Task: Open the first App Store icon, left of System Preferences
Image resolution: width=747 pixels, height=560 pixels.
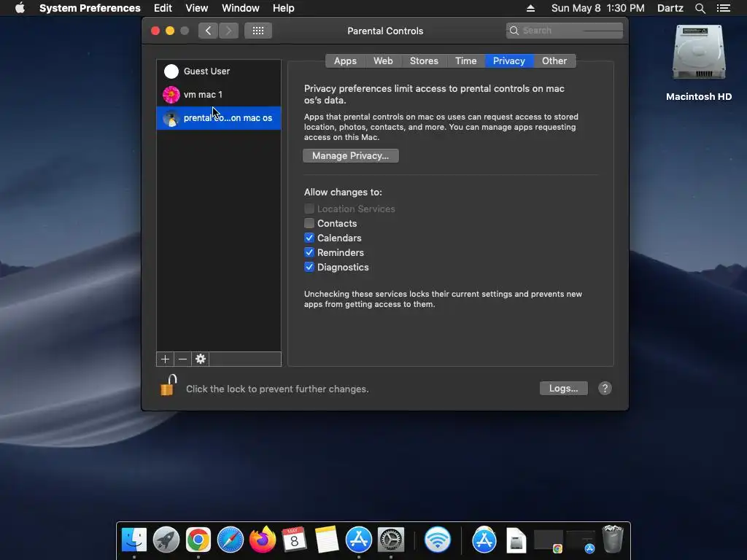Action: pos(359,540)
